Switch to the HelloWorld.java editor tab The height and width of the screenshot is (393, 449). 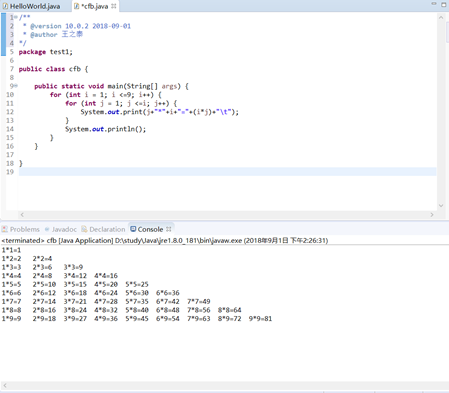click(32, 6)
